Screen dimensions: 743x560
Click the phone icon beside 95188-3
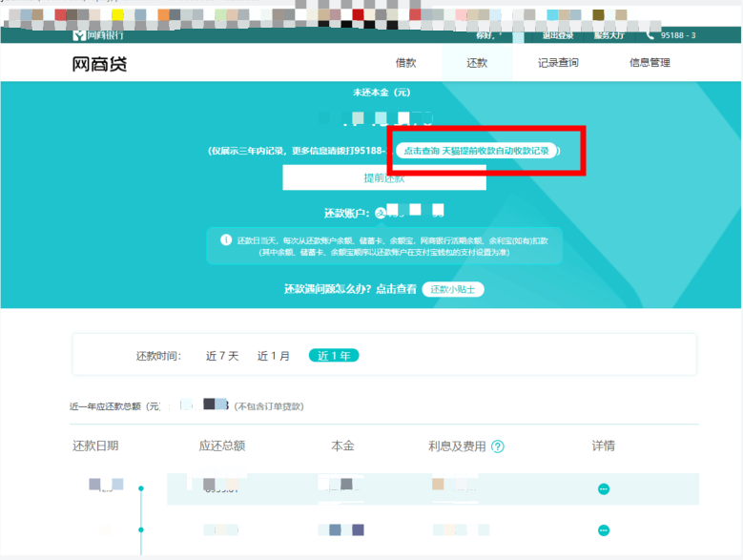point(650,35)
